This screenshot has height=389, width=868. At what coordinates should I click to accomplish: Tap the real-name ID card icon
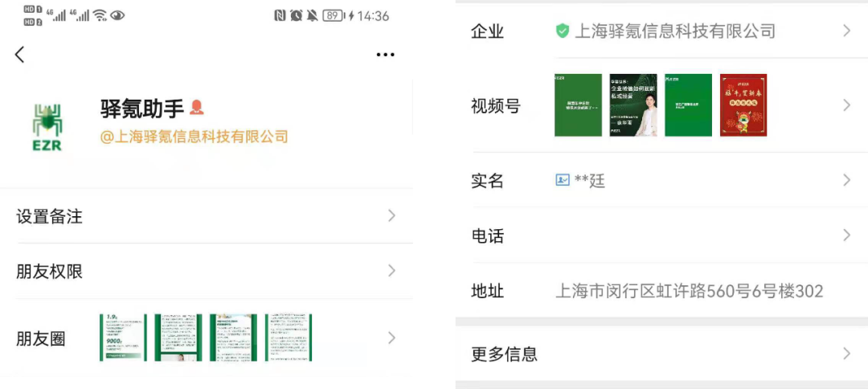point(563,180)
